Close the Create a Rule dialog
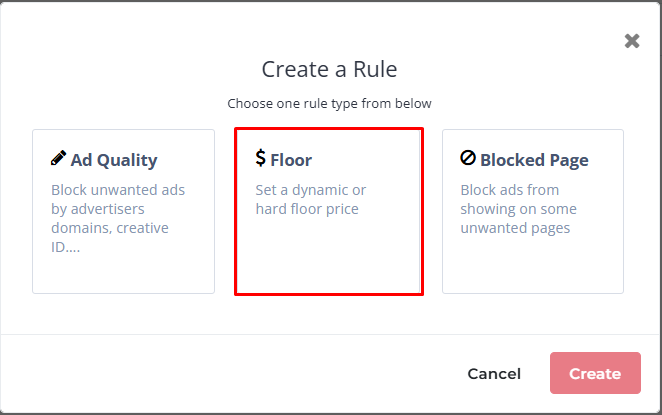Viewport: 662px width, 415px height. 632,41
